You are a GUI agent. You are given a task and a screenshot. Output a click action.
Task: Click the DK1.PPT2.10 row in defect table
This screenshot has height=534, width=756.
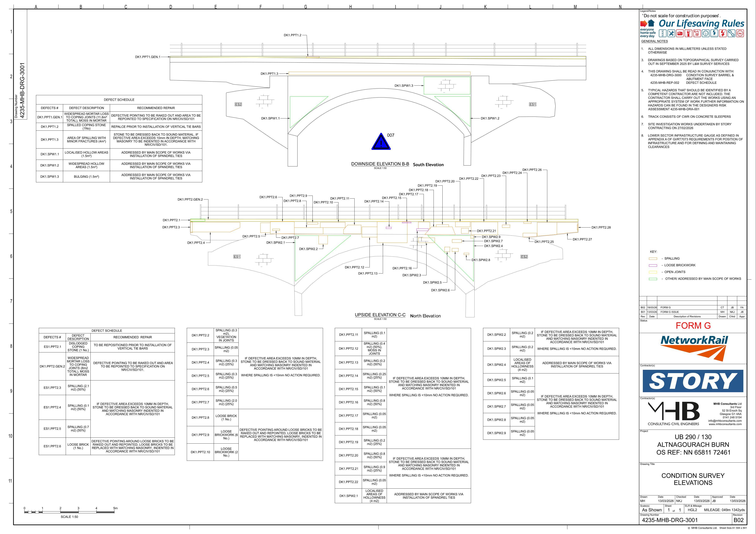[x=255, y=452]
